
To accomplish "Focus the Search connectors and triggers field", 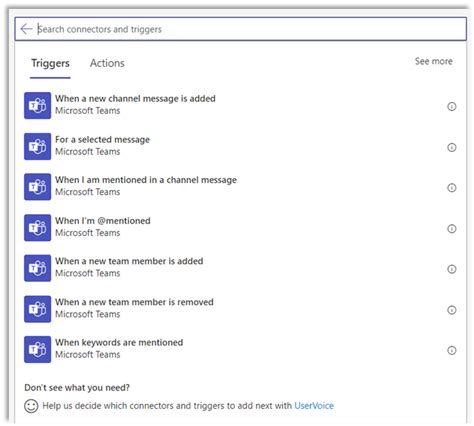I will pyautogui.click(x=240, y=29).
